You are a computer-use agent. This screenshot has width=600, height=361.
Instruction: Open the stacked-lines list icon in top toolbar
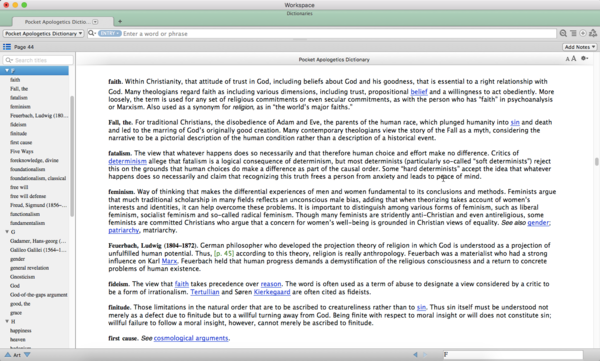(573, 33)
